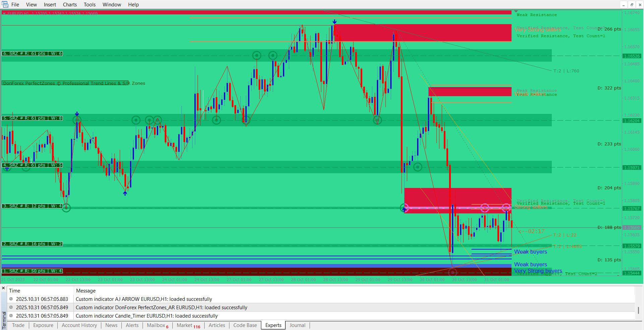Click the gray chart shift triangle marker
The image size is (644, 330).
516,12
